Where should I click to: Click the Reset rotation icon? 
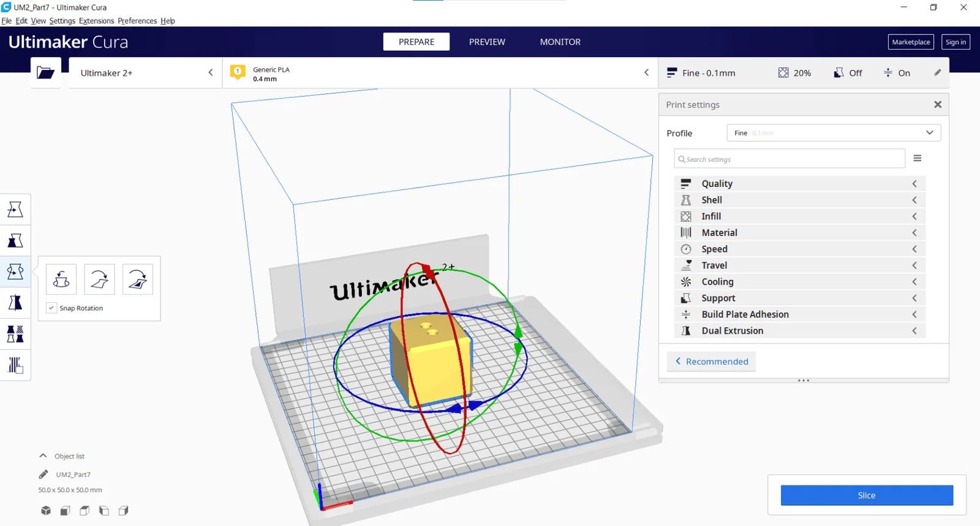(x=61, y=280)
